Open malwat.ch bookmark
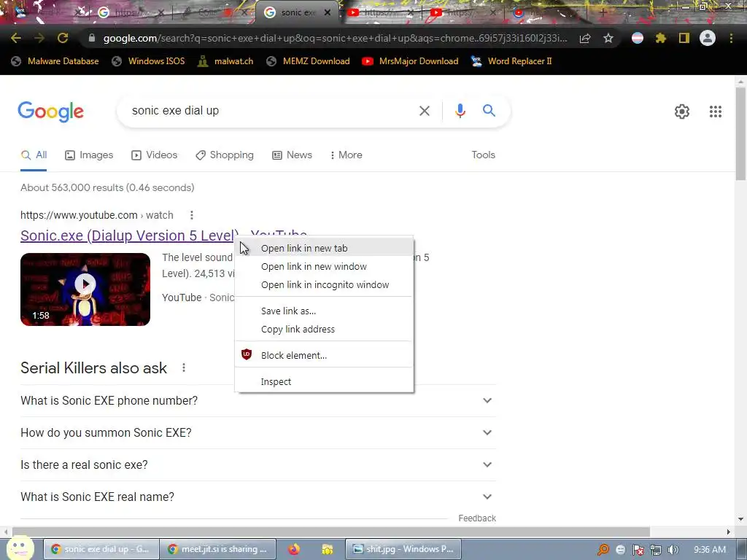This screenshot has width=747, height=560. tap(225, 61)
